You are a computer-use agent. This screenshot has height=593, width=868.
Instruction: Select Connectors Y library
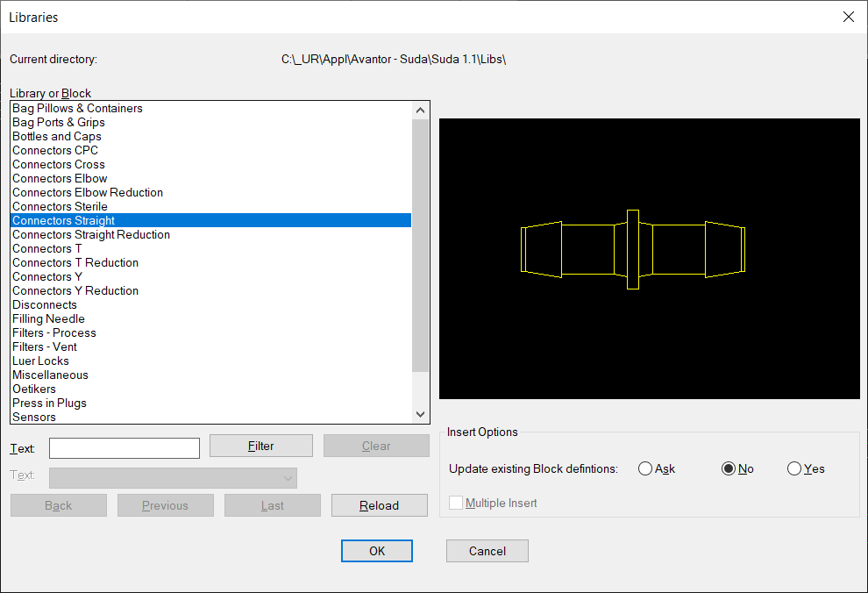[x=211, y=277]
